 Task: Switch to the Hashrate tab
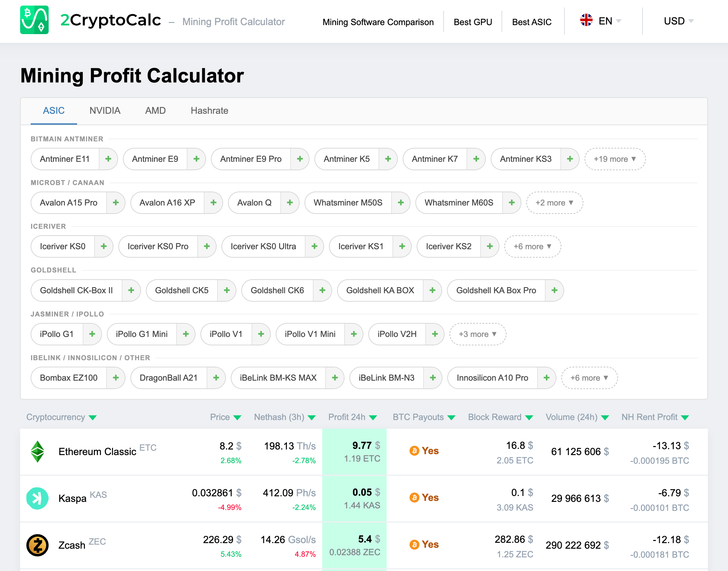(209, 111)
